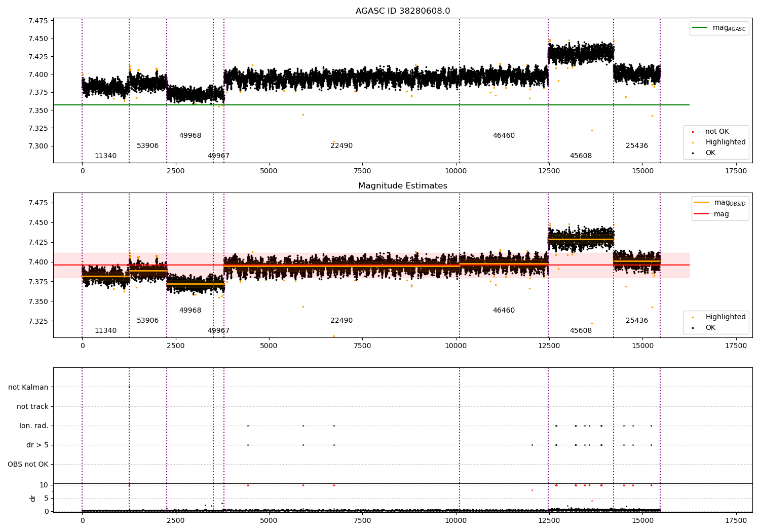This screenshot has height=532, width=760.
Task: Click OBSID label 53906 in middle plot
Action: [147, 321]
